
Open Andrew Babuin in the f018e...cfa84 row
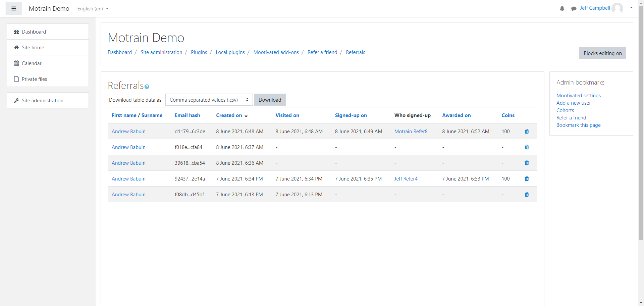tap(128, 147)
